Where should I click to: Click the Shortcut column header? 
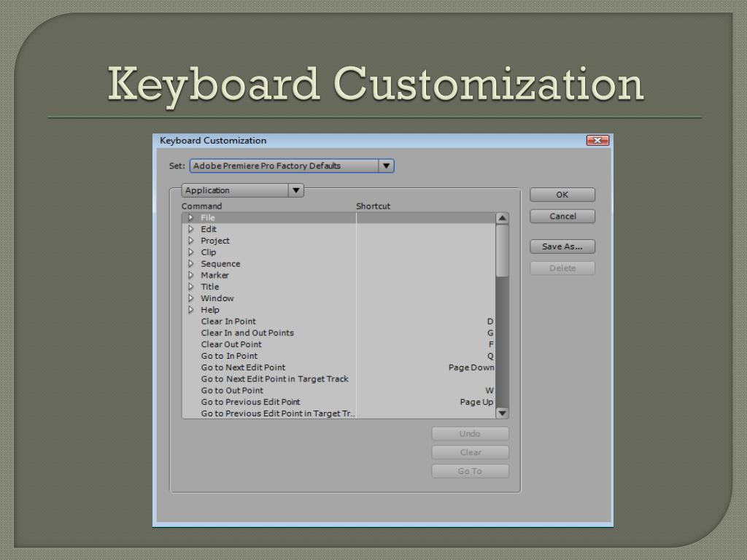(373, 206)
